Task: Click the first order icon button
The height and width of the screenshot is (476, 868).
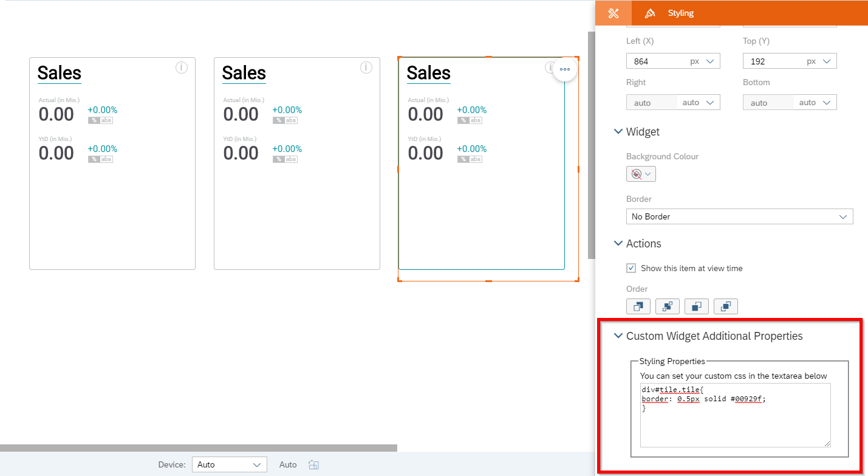Action: pyautogui.click(x=638, y=306)
